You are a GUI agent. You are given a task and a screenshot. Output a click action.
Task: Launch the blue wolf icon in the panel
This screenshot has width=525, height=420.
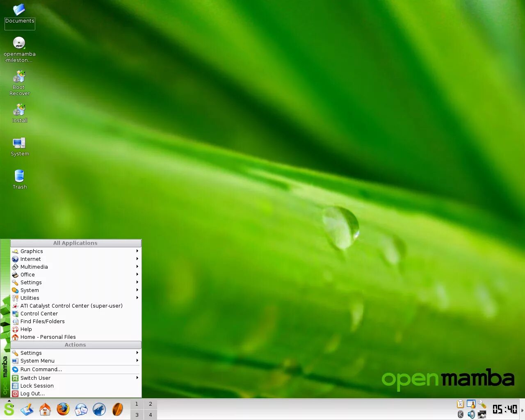pyautogui.click(x=99, y=409)
